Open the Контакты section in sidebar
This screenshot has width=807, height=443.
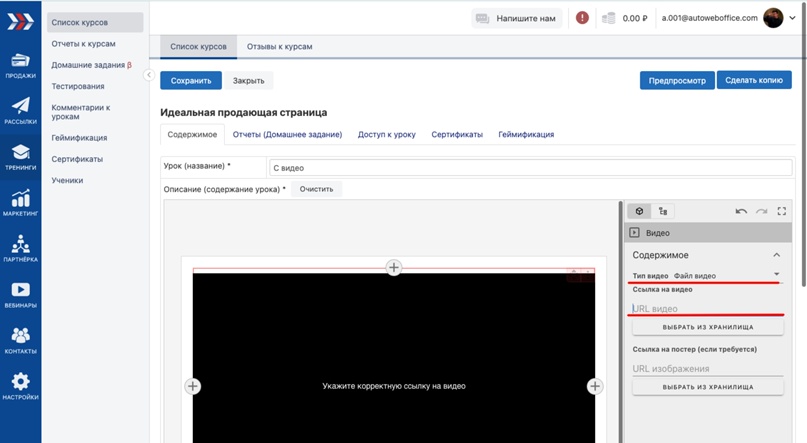(x=20, y=340)
